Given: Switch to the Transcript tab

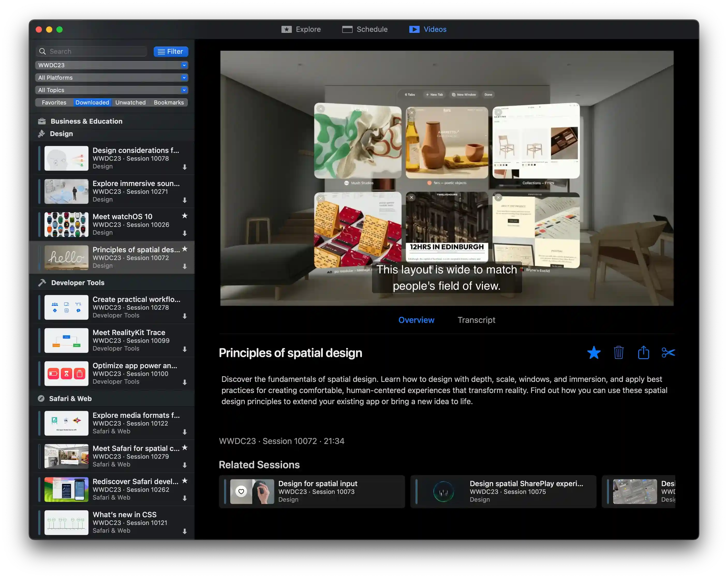Looking at the screenshot, I should (476, 320).
